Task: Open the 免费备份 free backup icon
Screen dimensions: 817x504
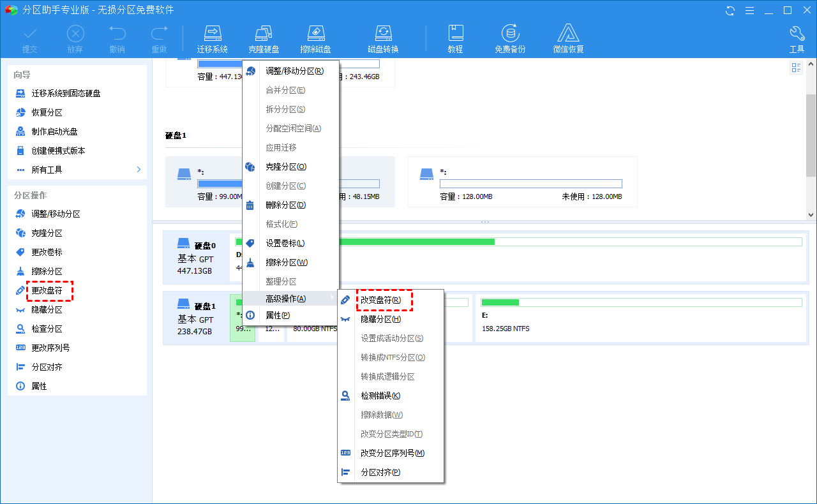Action: pos(510,40)
